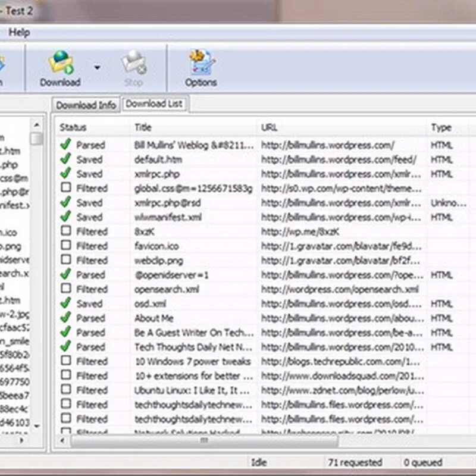Click green check on default.htm row
Image resolution: width=476 pixels, height=476 pixels.
coord(65,159)
